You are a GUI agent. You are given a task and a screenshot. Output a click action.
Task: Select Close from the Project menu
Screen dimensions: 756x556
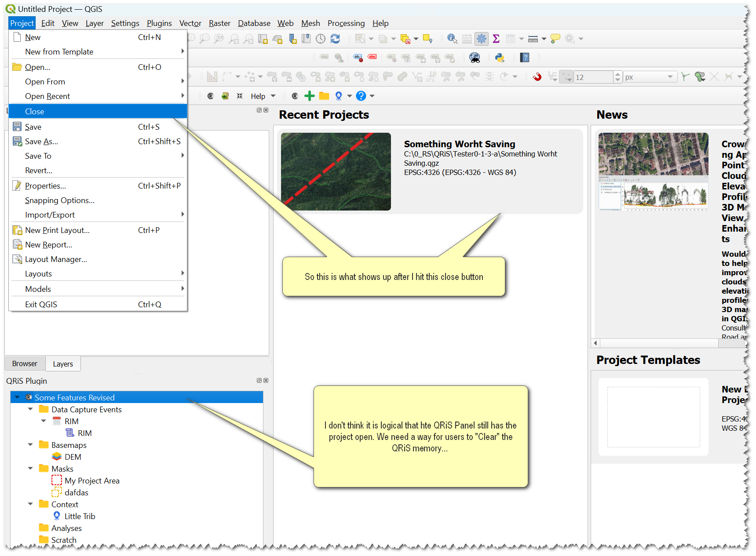coord(35,111)
